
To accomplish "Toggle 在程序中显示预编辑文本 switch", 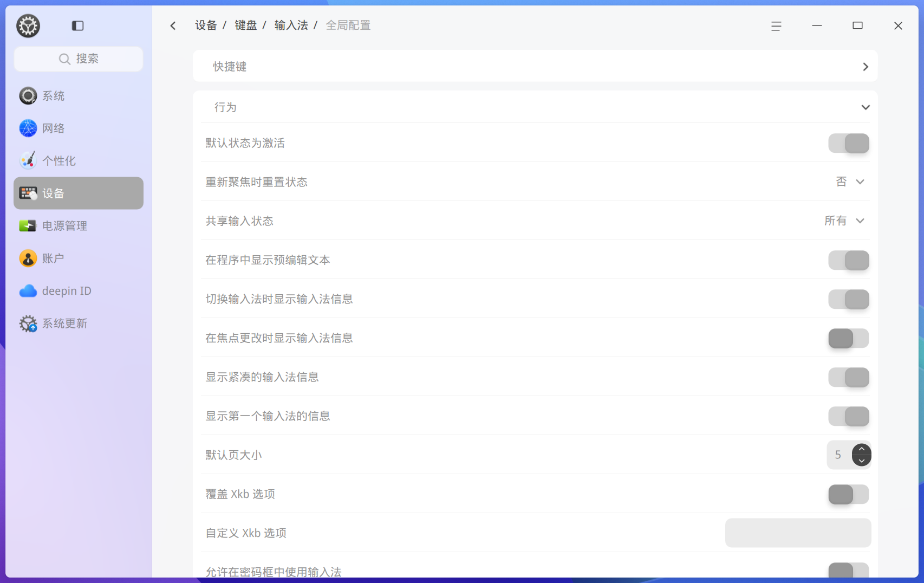I will click(849, 260).
